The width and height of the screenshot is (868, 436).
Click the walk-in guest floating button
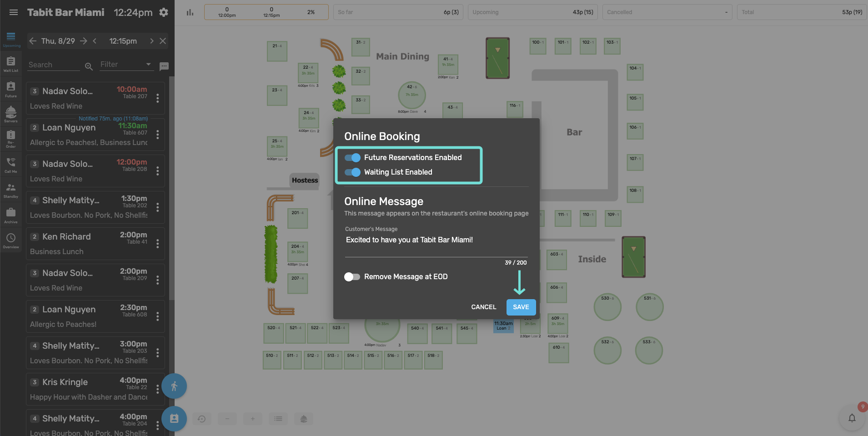point(174,386)
